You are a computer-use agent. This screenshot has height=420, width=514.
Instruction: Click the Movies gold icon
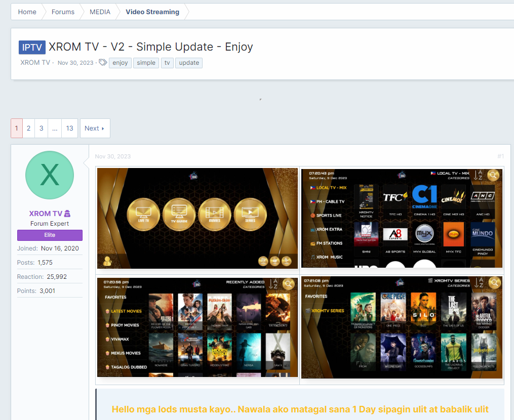[215, 215]
